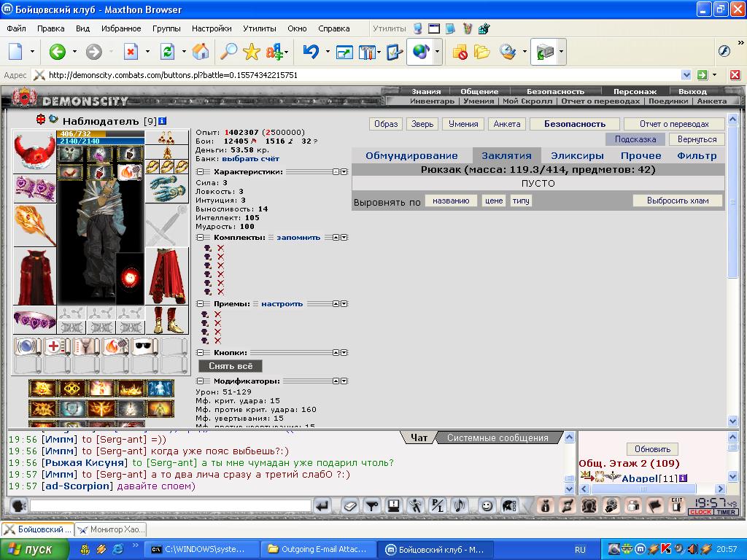
Task: Click the red skirt leggings slot
Action: coord(167,276)
